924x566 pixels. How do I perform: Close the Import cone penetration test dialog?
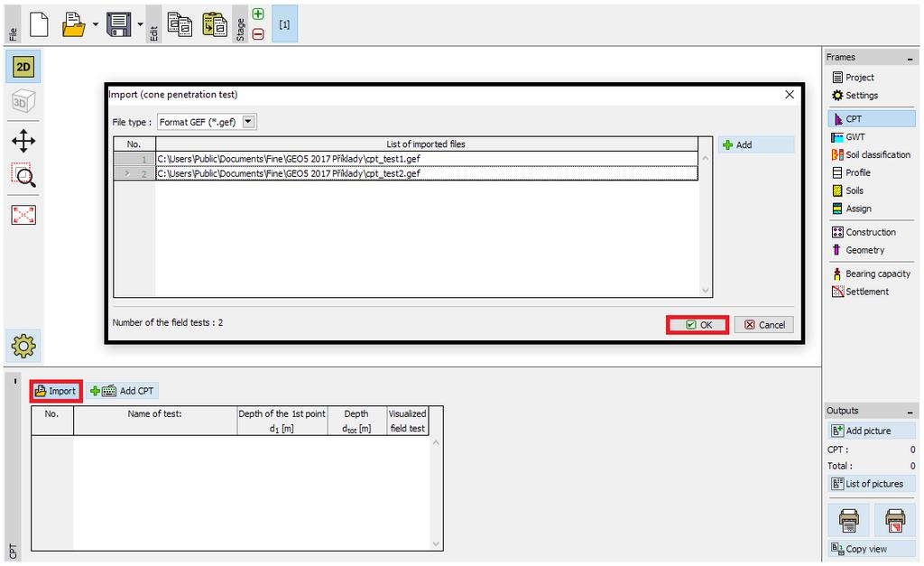790,94
